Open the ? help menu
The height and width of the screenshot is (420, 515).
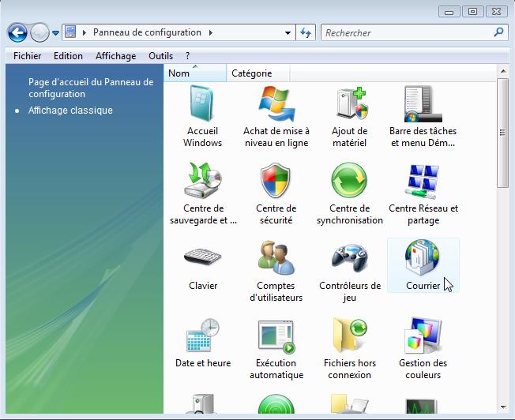pos(187,56)
